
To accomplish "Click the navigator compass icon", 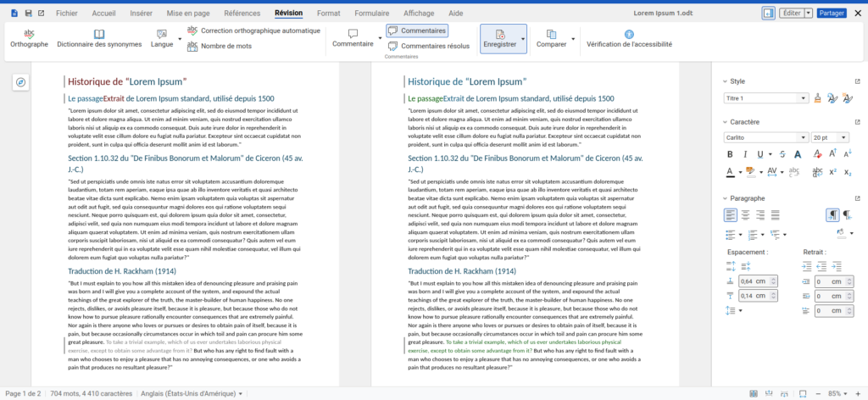I will [21, 82].
